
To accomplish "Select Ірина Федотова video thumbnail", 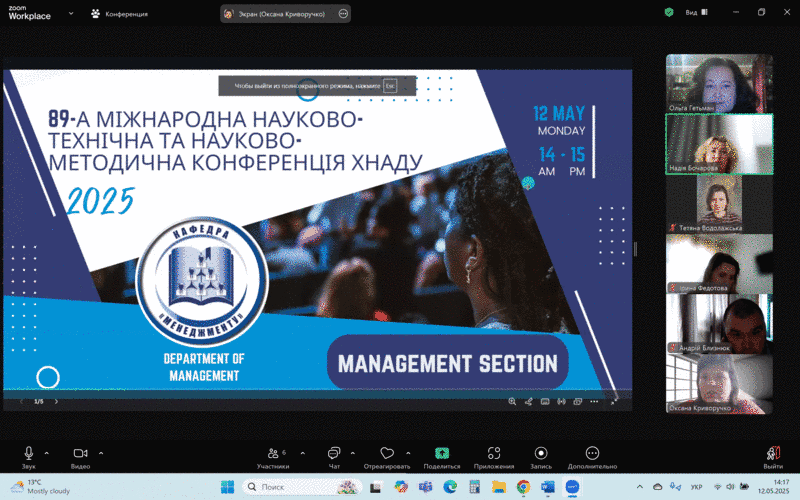I will tap(719, 264).
